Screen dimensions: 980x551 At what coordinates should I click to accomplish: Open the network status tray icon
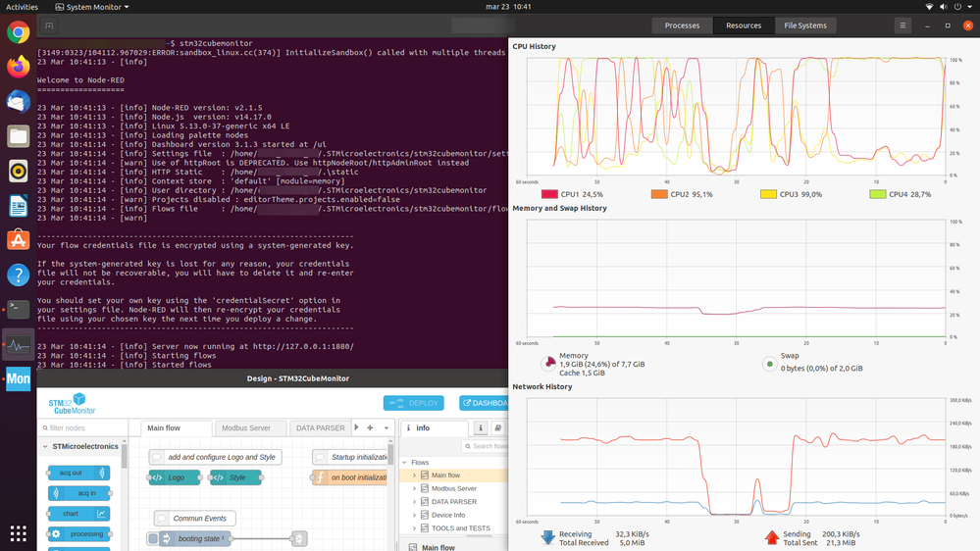pyautogui.click(x=929, y=7)
